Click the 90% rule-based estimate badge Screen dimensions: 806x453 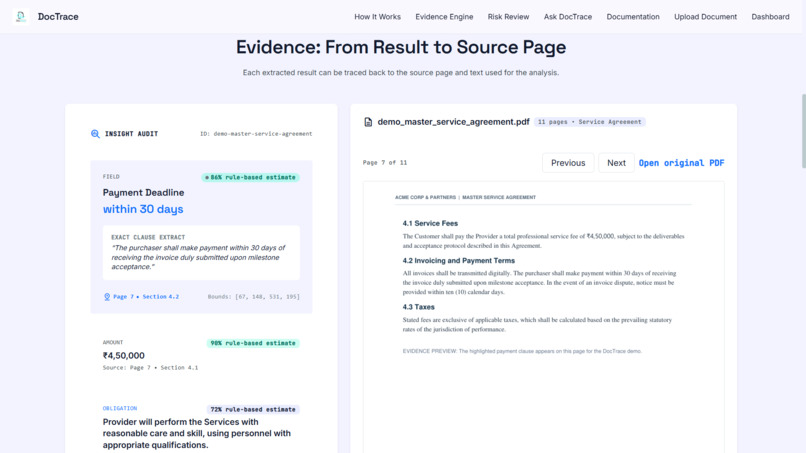[x=253, y=343]
